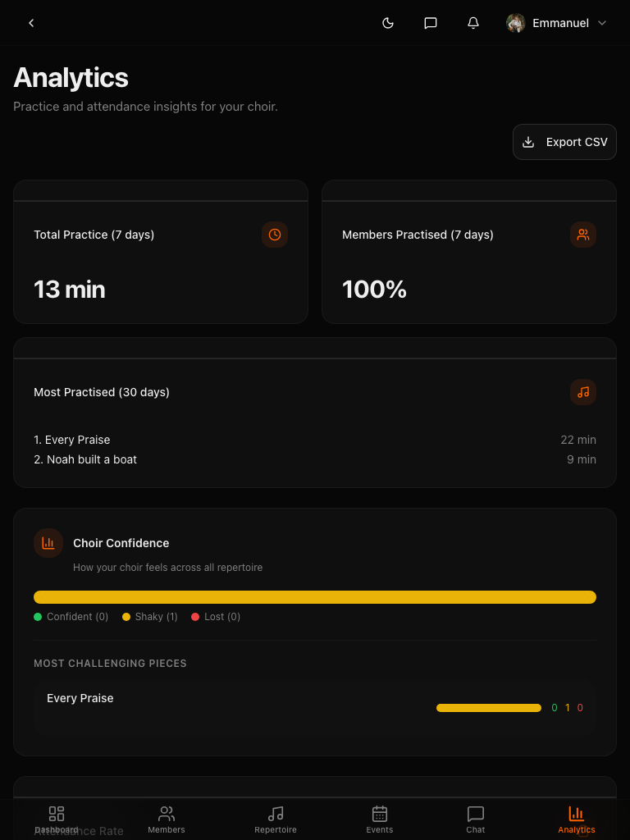Open Every Praise under Most Challenging Pieces
The height and width of the screenshot is (840, 630).
(80, 698)
